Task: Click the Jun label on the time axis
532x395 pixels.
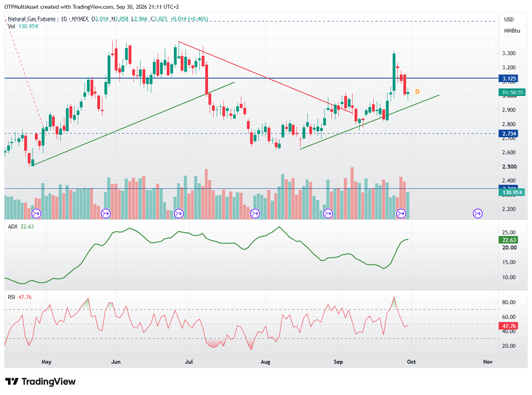Action: click(x=116, y=362)
